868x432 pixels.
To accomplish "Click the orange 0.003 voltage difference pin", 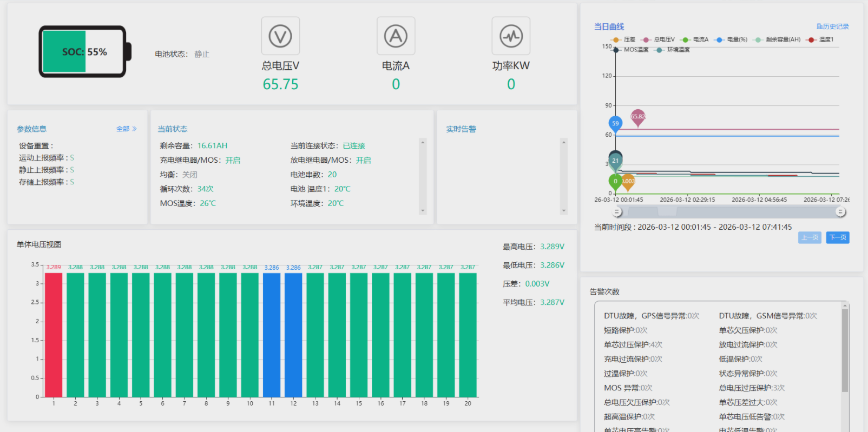I will pos(628,181).
